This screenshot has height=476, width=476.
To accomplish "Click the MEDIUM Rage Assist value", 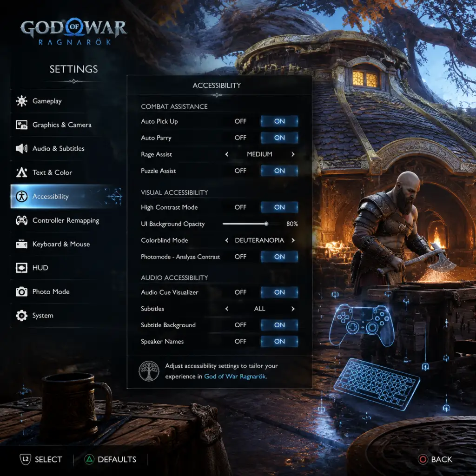I will coord(259,154).
